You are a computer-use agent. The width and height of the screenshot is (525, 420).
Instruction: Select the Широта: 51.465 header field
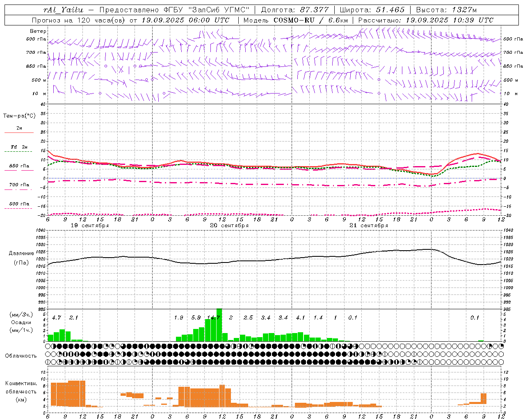click(x=372, y=10)
